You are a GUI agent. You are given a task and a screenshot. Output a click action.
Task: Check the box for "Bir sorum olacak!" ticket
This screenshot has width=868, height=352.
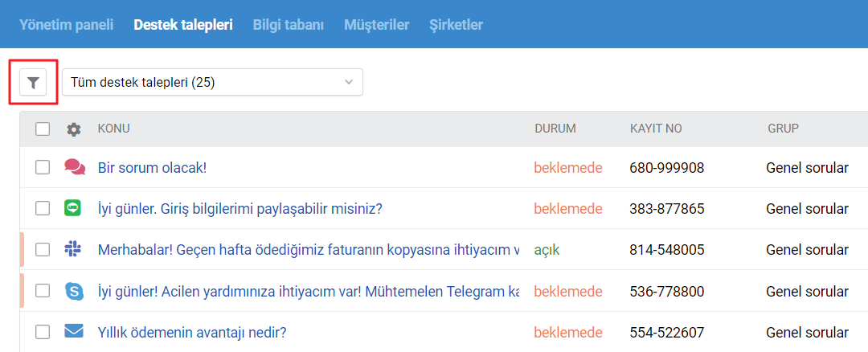(43, 167)
